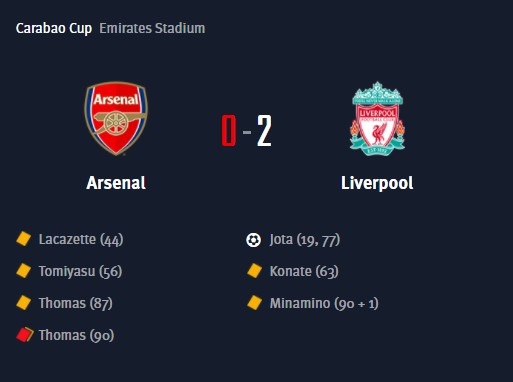Click the yellow card icon beside Lacazette

point(24,239)
